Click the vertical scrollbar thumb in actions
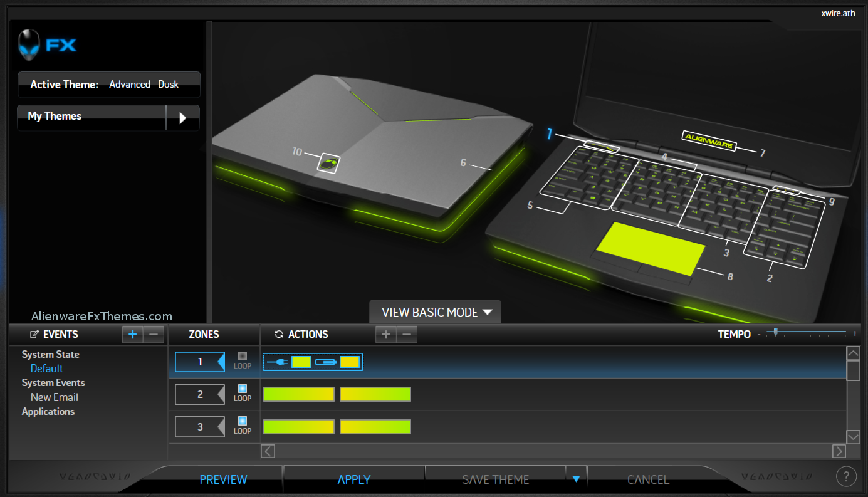The width and height of the screenshot is (868, 497). [853, 370]
